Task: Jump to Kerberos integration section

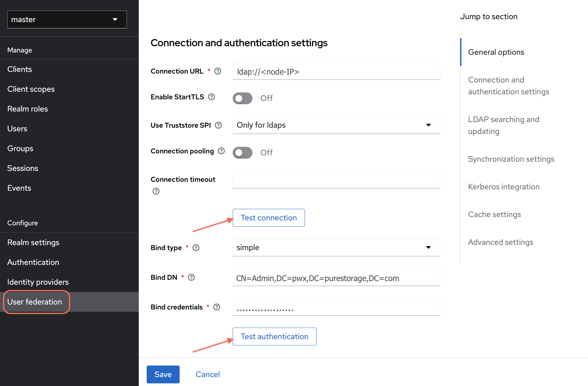Action: 504,187
